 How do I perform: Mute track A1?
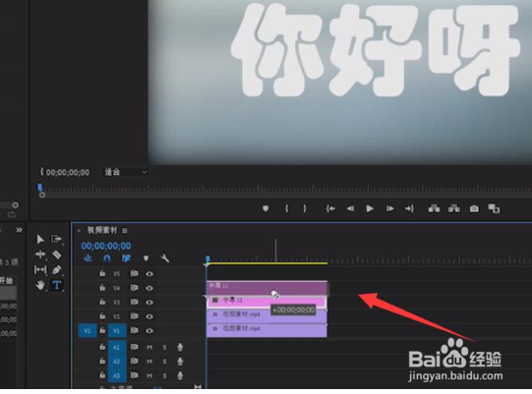point(149,347)
